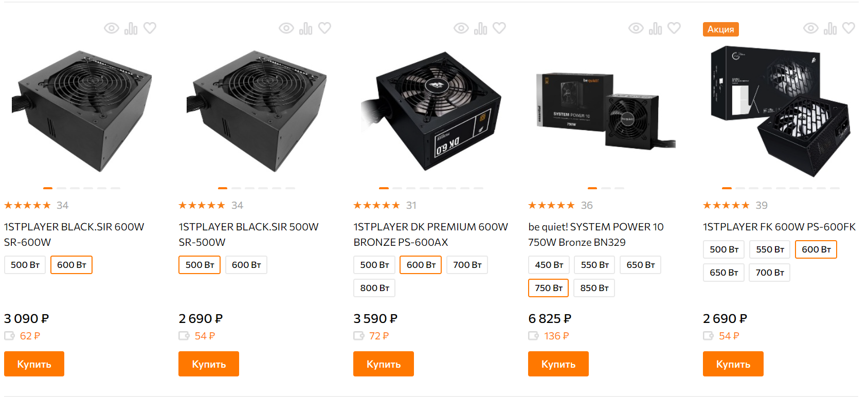Add be quiet! SYSTEM POWER 10 to favorites
This screenshot has width=868, height=397.
(x=674, y=28)
